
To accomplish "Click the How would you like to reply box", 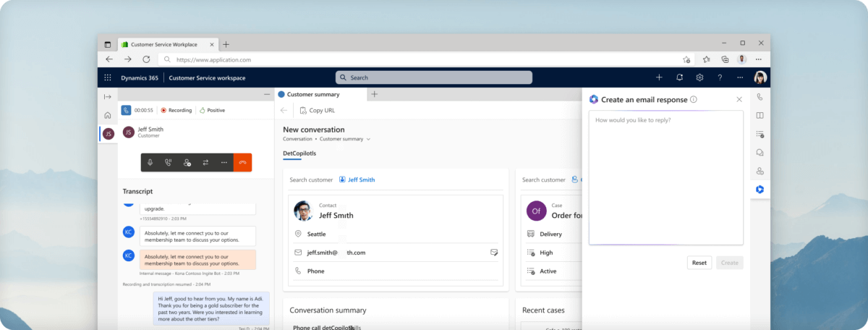I will [x=665, y=178].
